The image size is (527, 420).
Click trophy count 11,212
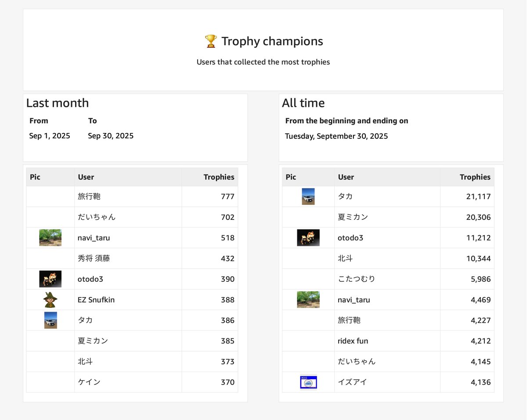pyautogui.click(x=479, y=238)
